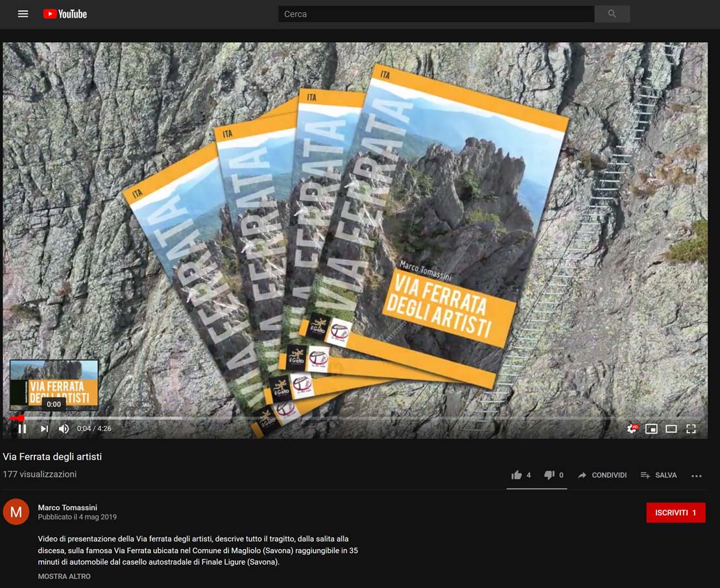Open Marco Tomassini channel name link
The image size is (720, 588).
point(67,508)
